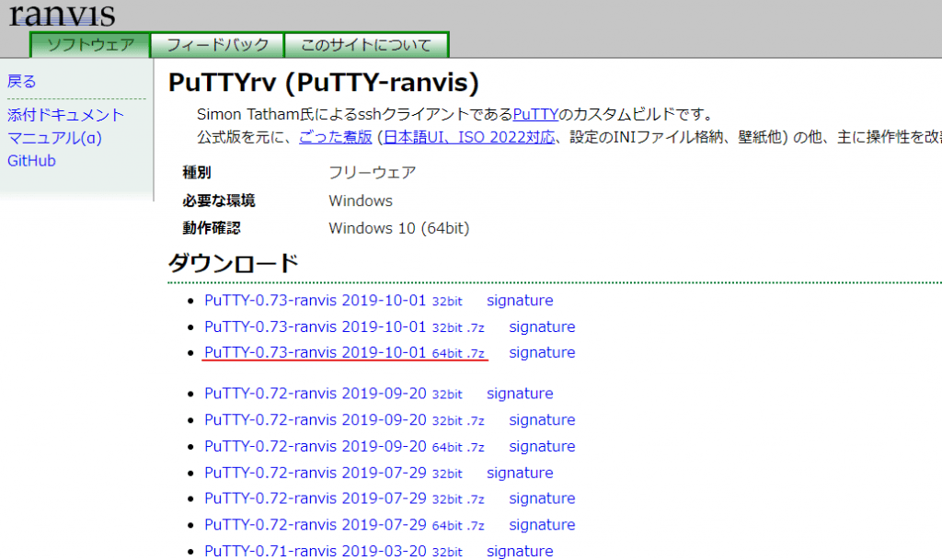Click the ダウンロード section heading
This screenshot has width=942, height=560.
pos(233,263)
